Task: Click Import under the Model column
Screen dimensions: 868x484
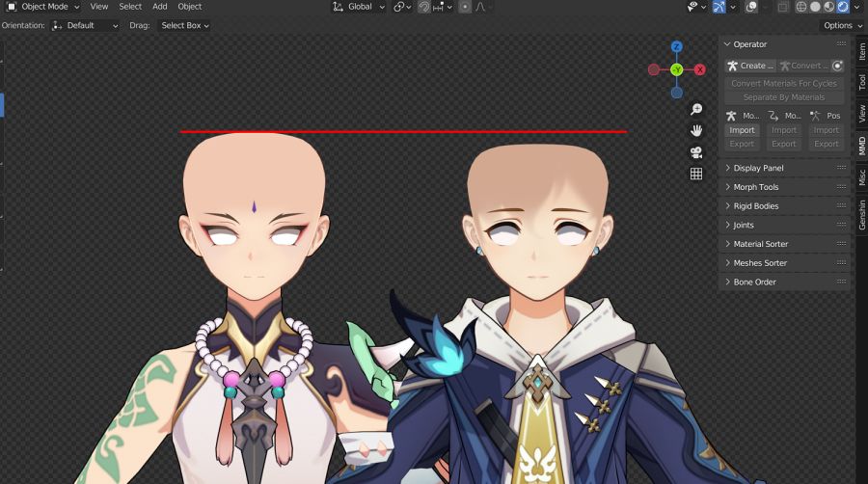Action: point(742,130)
